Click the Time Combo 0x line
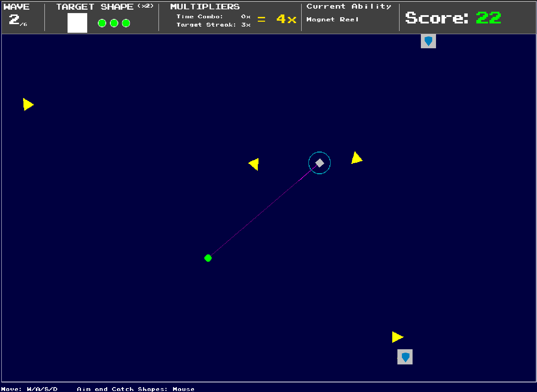Image resolution: width=537 pixels, height=392 pixels. pyautogui.click(x=213, y=17)
